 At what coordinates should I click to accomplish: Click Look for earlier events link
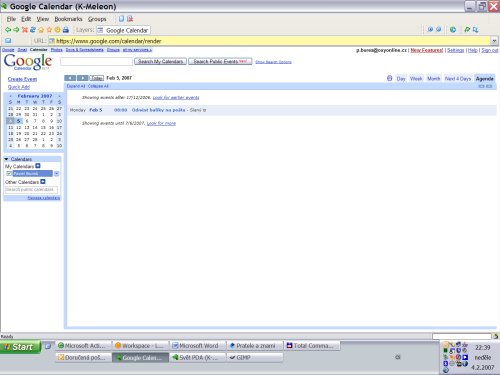pyautogui.click(x=176, y=98)
